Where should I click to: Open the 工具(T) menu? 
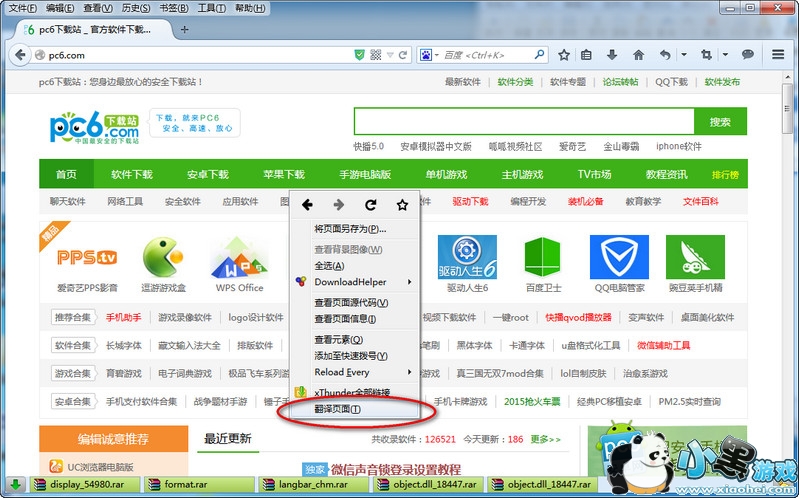point(211,8)
